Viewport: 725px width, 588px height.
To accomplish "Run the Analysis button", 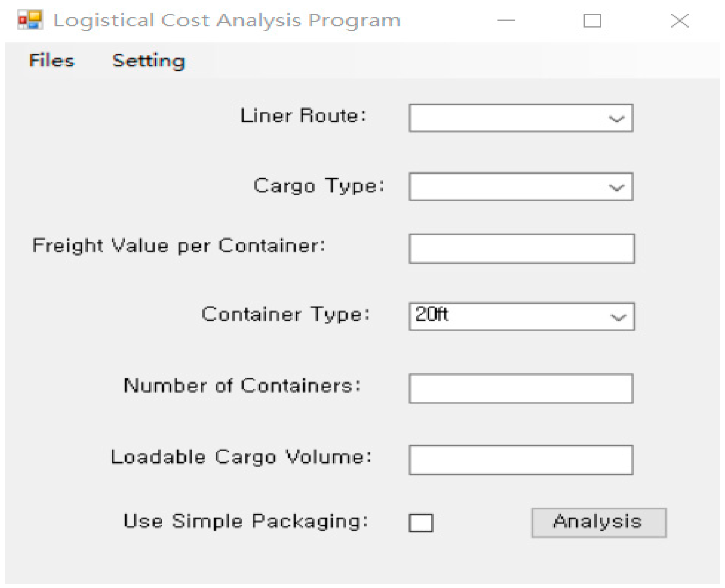I will click(x=599, y=522).
